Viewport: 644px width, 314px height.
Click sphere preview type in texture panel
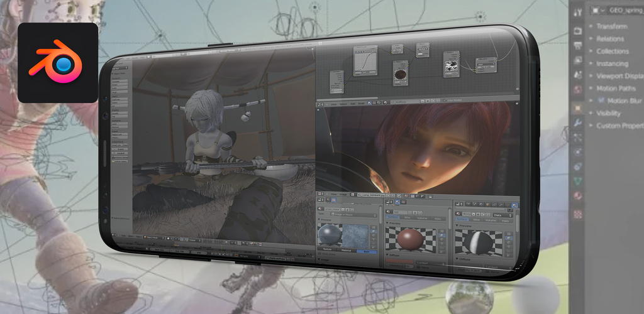point(374,231)
